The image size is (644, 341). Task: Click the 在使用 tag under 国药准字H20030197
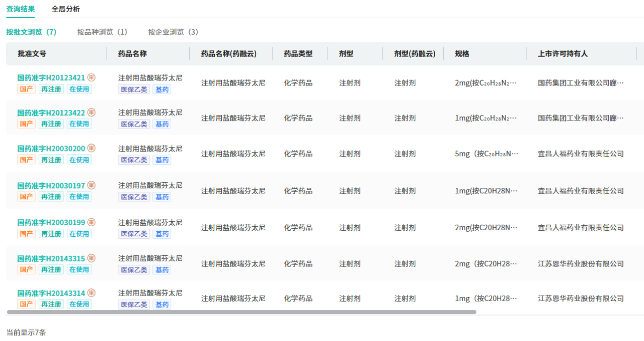pyautogui.click(x=79, y=197)
